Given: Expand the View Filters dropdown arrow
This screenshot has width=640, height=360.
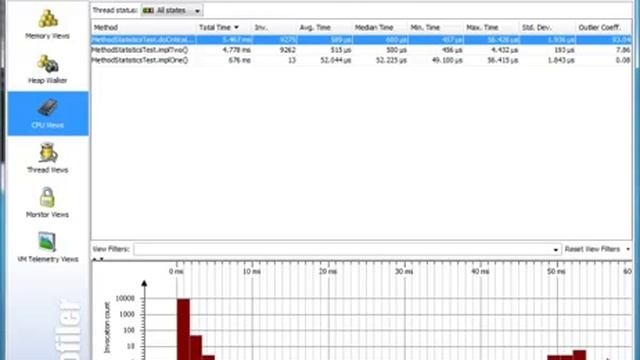Looking at the screenshot, I should pyautogui.click(x=556, y=249).
